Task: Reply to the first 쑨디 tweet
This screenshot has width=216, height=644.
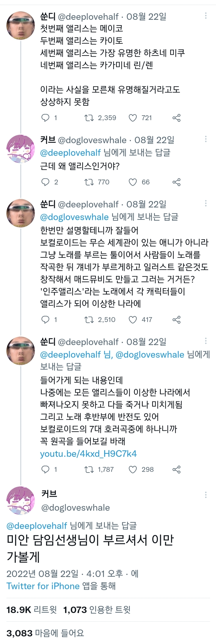Action: tap(45, 118)
